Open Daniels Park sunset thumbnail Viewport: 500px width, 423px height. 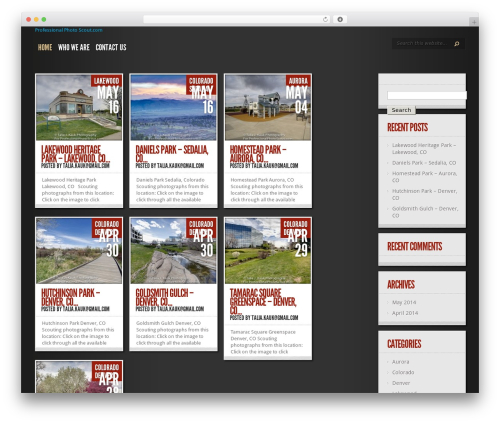(x=173, y=107)
